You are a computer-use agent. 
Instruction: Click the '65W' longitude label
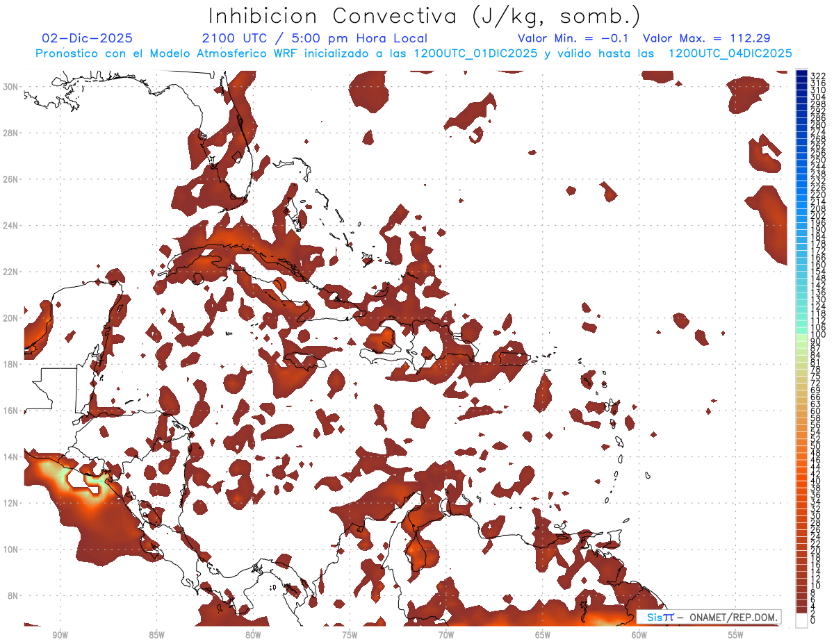click(x=543, y=634)
